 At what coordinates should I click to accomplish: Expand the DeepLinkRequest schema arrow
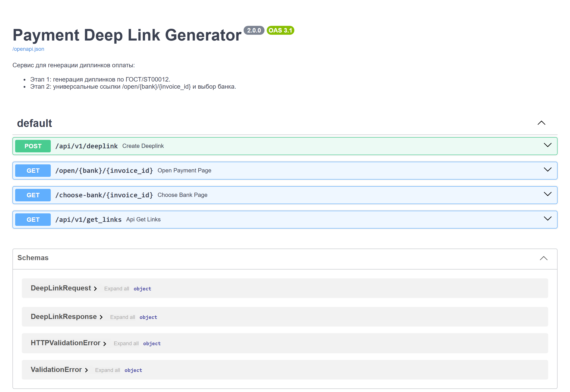point(96,289)
